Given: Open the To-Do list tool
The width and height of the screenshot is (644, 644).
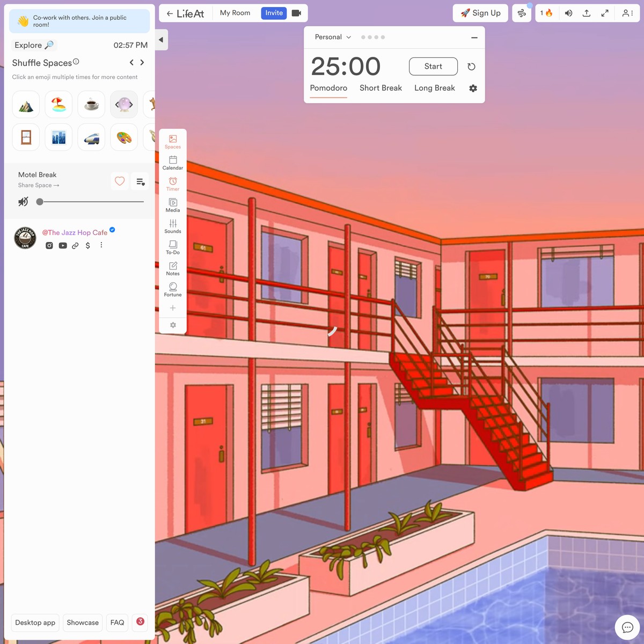Looking at the screenshot, I should (173, 247).
